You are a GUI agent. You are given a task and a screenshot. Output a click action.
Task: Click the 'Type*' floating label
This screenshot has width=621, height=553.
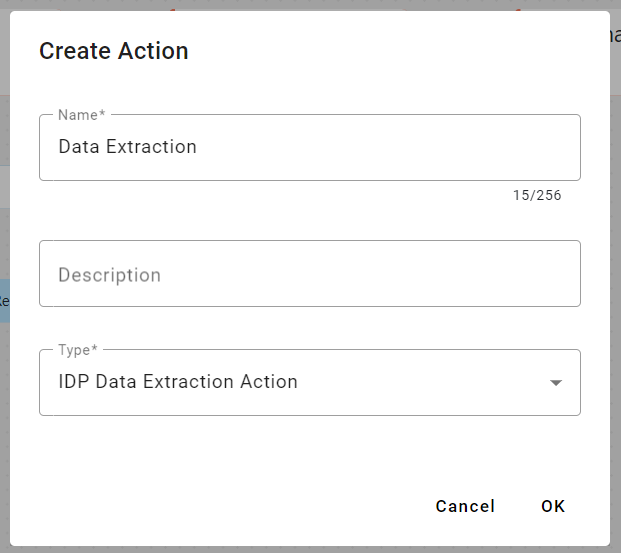tap(80, 350)
